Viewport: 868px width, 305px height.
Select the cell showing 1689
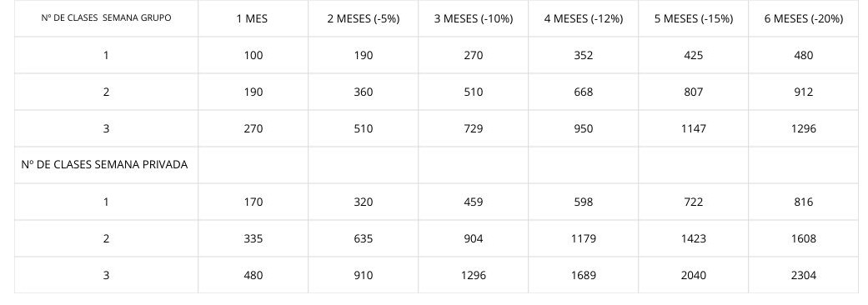pyautogui.click(x=584, y=275)
